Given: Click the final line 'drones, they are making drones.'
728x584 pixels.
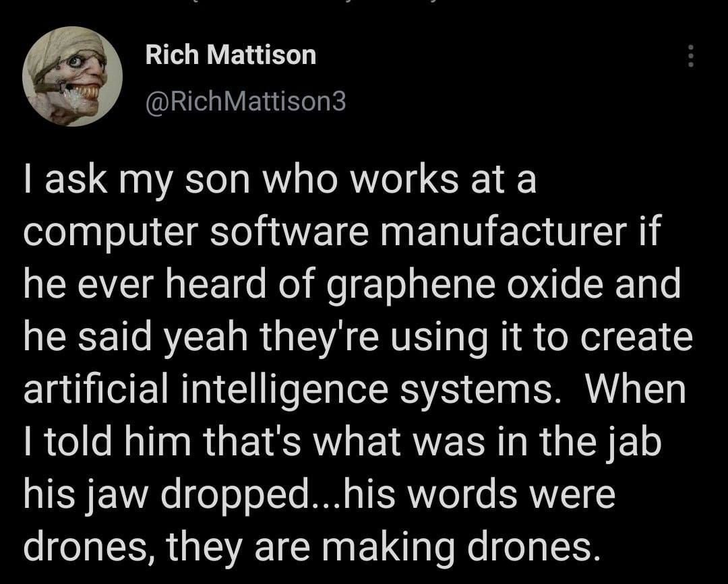Looking at the screenshot, I should tap(309, 546).
